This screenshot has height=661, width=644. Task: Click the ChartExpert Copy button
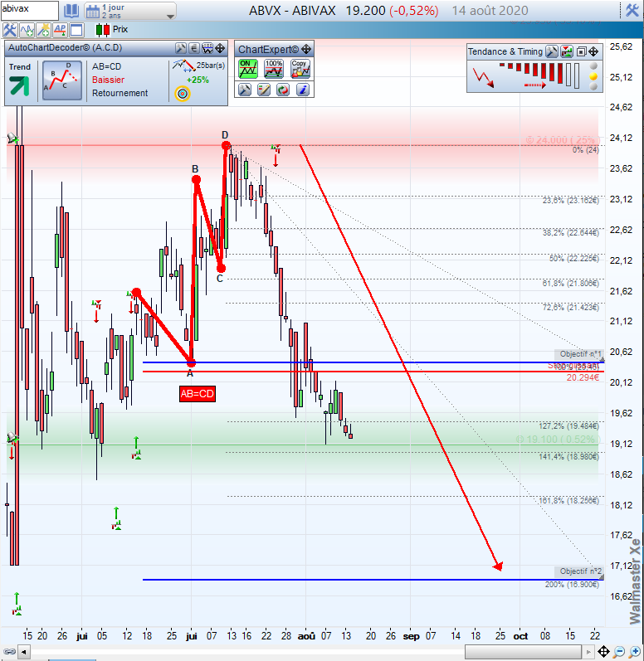[300, 69]
